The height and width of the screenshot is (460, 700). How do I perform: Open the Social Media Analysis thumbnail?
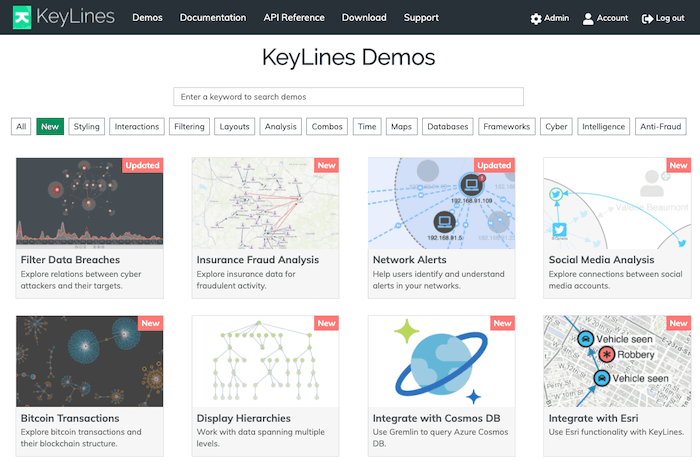pyautogui.click(x=617, y=203)
